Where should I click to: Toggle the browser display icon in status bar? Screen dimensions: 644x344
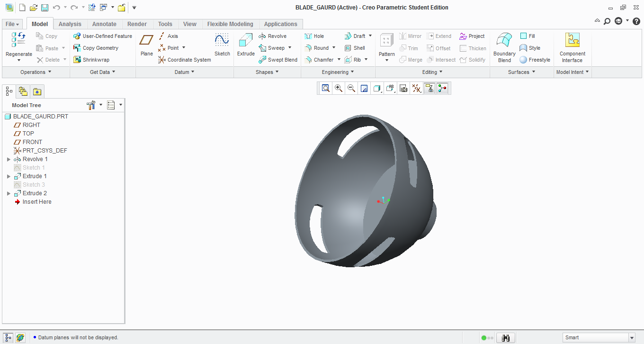coord(20,337)
